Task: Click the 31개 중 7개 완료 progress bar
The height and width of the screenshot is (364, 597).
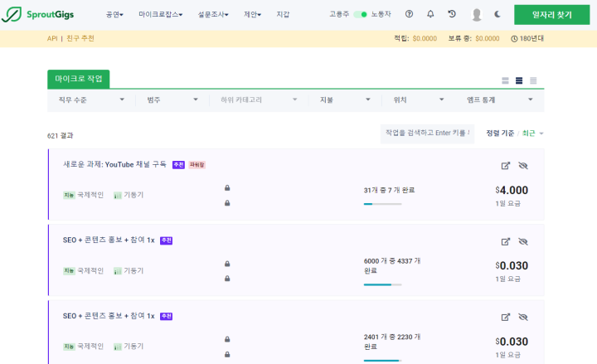Action: (x=382, y=204)
